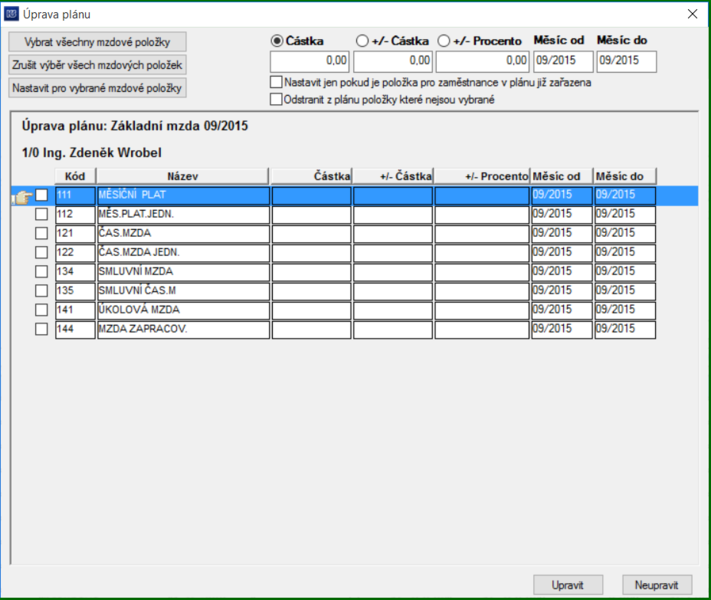Select checkbox of 135 SMLUVNÍ ČAS.M
The height and width of the screenshot is (600, 711).
(41, 291)
